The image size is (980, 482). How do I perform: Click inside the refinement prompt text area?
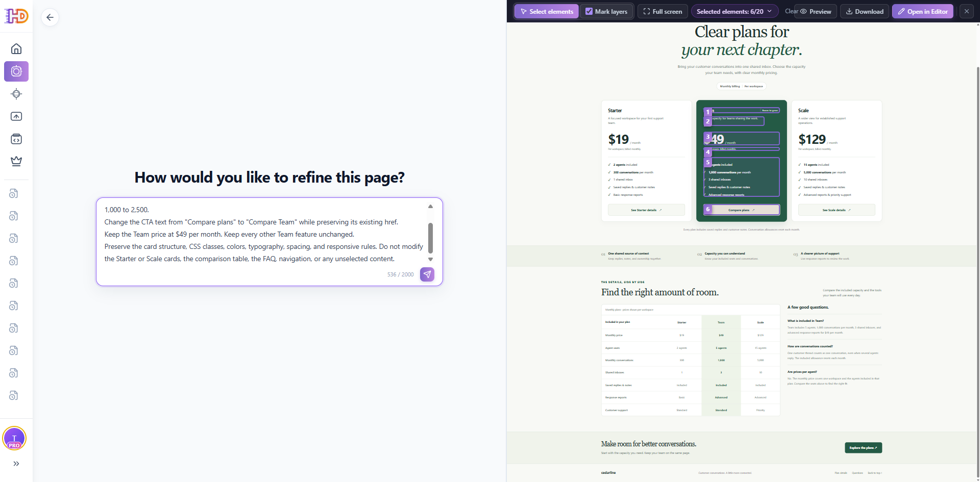tap(263, 234)
